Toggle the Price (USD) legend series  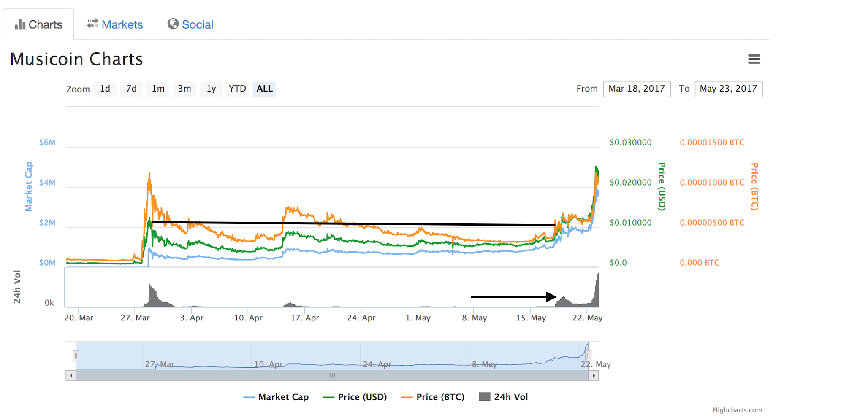[355, 397]
